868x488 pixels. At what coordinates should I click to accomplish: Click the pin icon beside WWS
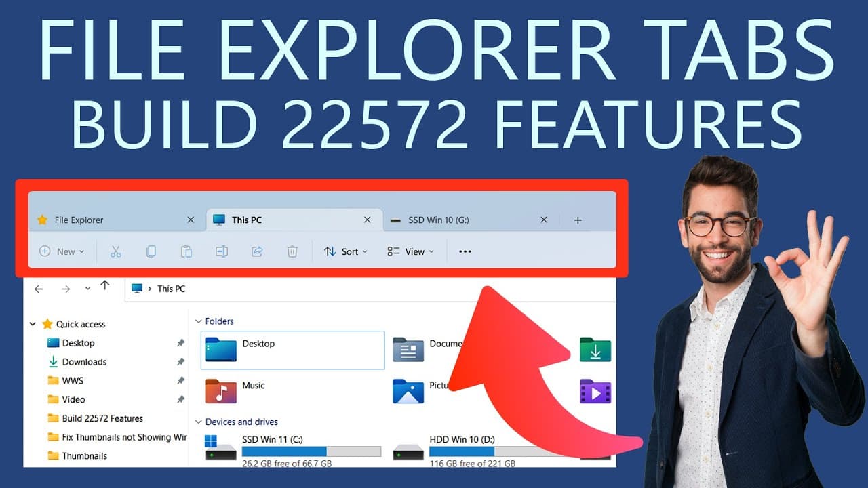180,381
